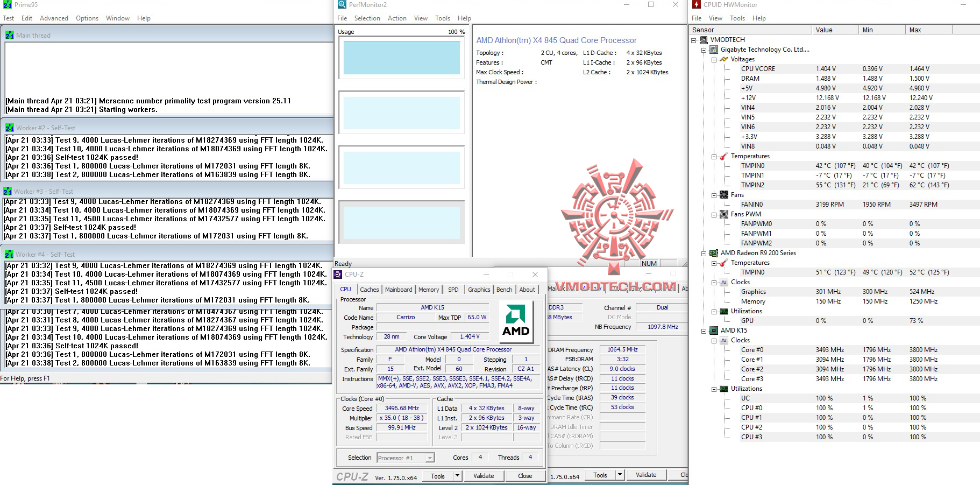Collapse the Voltages section in HWMonitor

[714, 59]
